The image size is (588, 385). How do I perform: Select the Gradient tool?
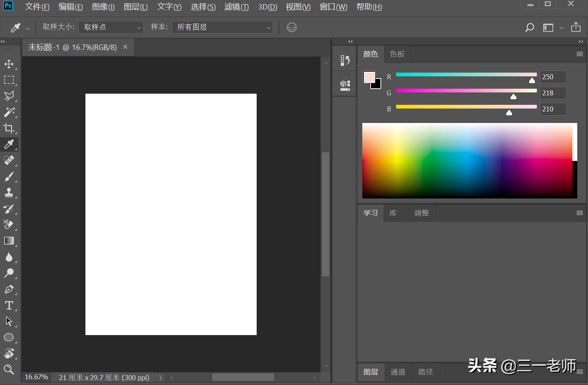tap(9, 241)
